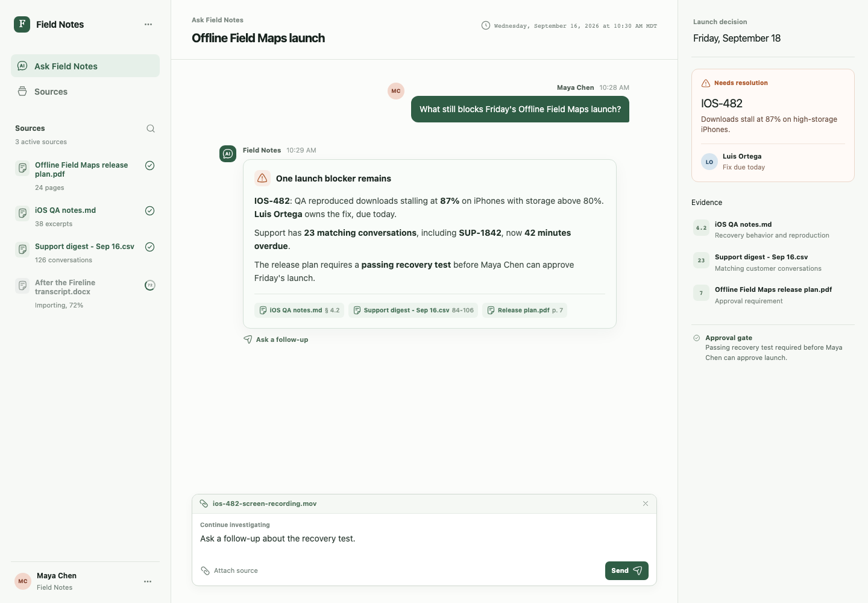Open the iOS QA notes.md § 4.2 citation
The height and width of the screenshot is (603, 868).
coord(299,310)
